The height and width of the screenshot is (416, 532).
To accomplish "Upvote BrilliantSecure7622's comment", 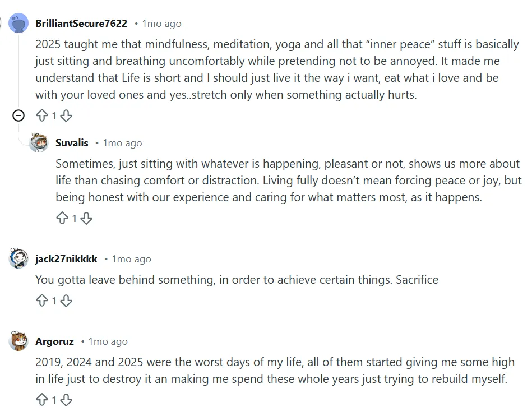I will pyautogui.click(x=42, y=116).
